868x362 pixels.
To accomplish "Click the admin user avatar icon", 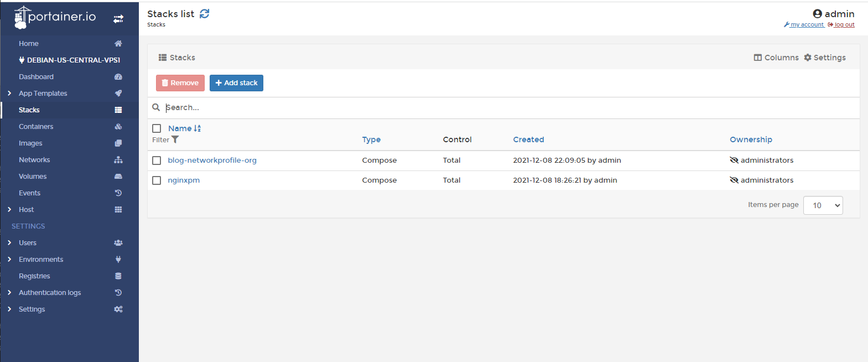I will (817, 14).
